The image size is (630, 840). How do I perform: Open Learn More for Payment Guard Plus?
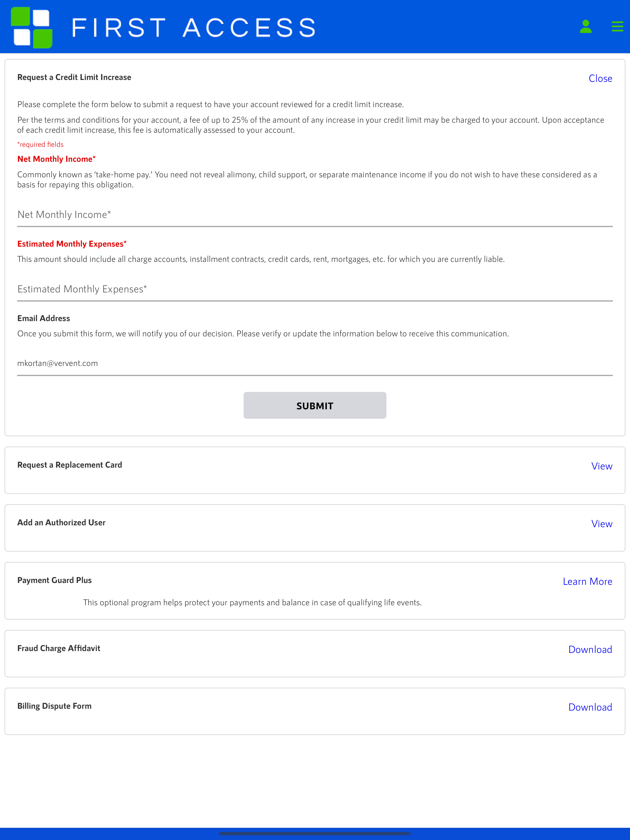[x=588, y=581]
